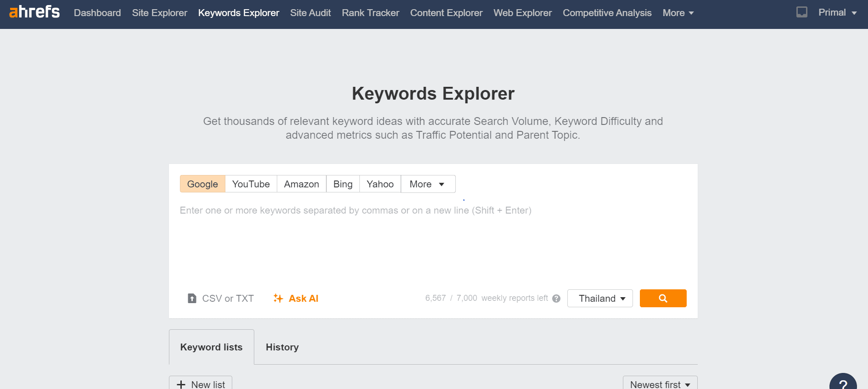Go to Site Explorer
Image resolution: width=868 pixels, height=389 pixels.
coord(160,13)
